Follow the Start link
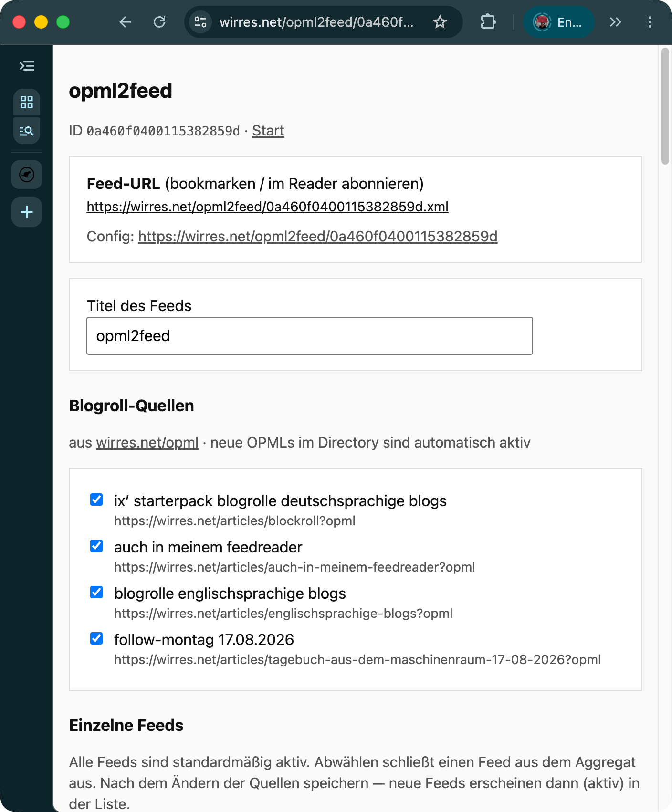Viewport: 672px width, 812px height. pos(268,131)
